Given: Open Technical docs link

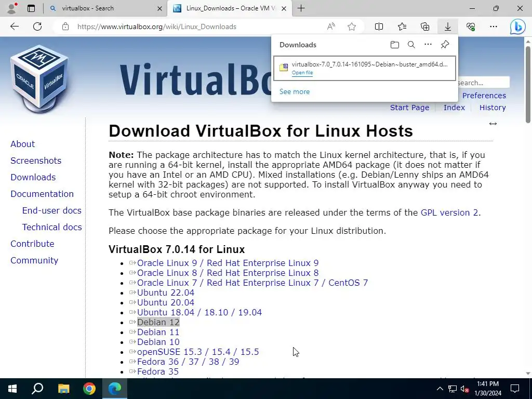Looking at the screenshot, I should point(52,227).
